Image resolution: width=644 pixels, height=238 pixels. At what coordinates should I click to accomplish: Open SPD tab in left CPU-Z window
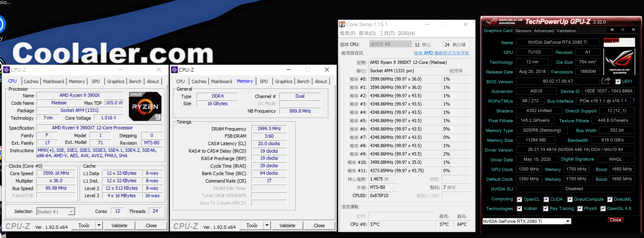[96, 81]
